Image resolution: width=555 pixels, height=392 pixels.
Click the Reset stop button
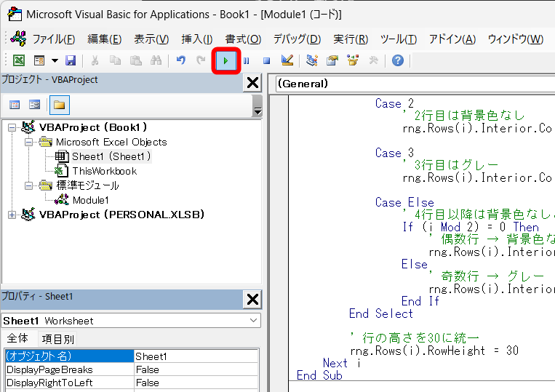point(266,61)
